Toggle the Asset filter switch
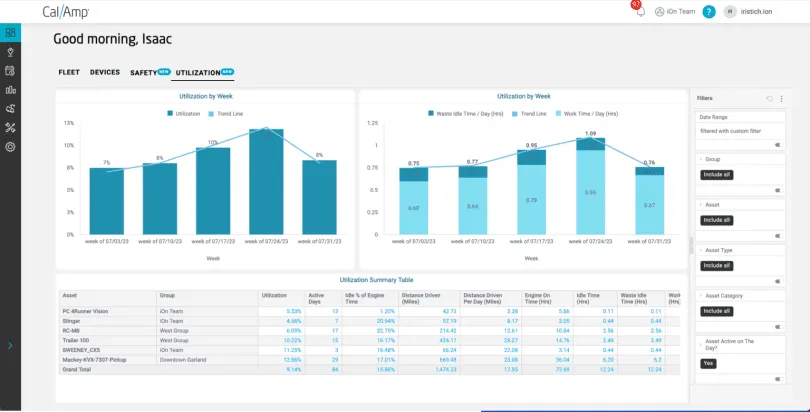This screenshot has width=810, height=412. coord(777,236)
